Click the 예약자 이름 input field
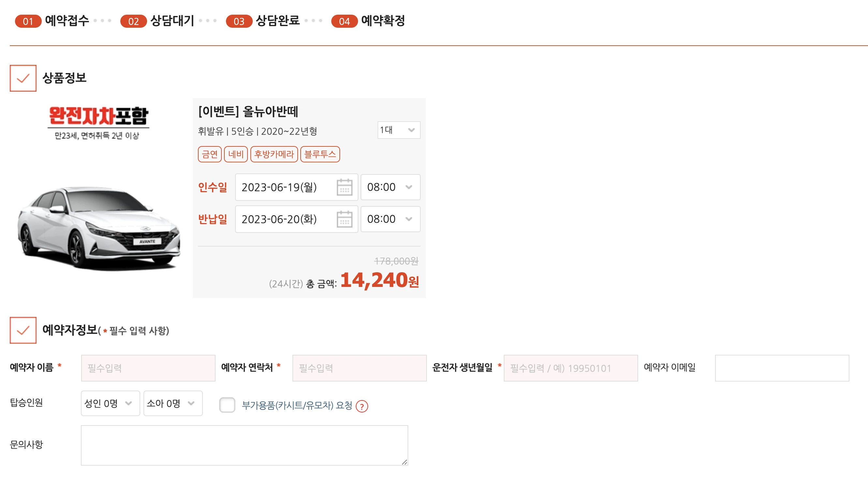Screen dimensions: 868x478 tap(148, 368)
